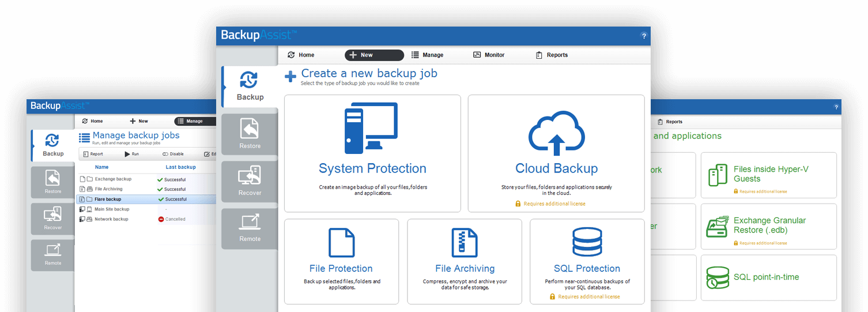The height and width of the screenshot is (312, 868).
Task: Click the Cloud Backup heading text
Action: coord(556,168)
